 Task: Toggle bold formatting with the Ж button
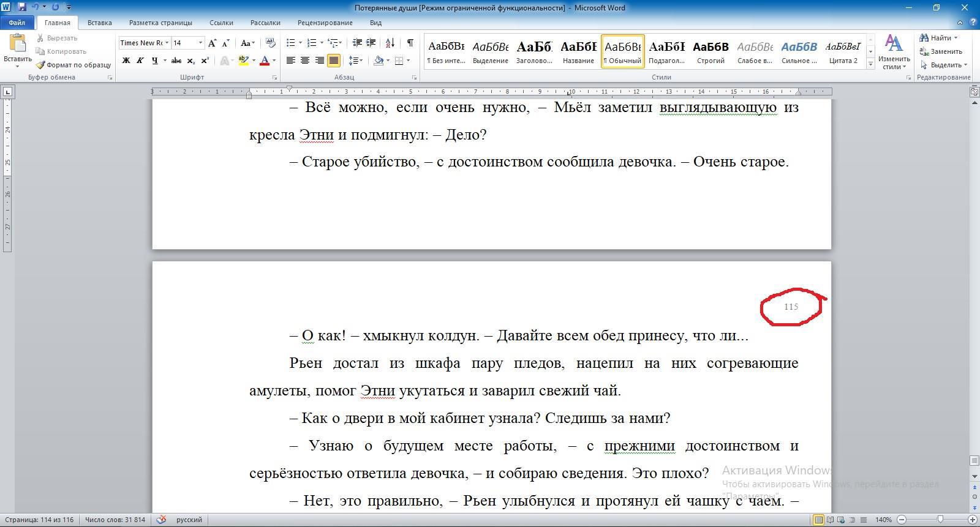(x=126, y=61)
